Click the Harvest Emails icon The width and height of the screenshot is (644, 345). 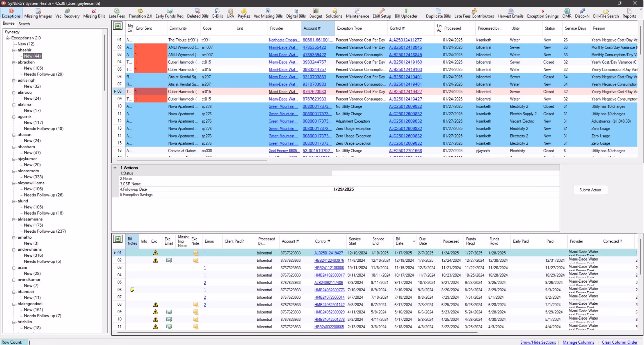tap(510, 13)
